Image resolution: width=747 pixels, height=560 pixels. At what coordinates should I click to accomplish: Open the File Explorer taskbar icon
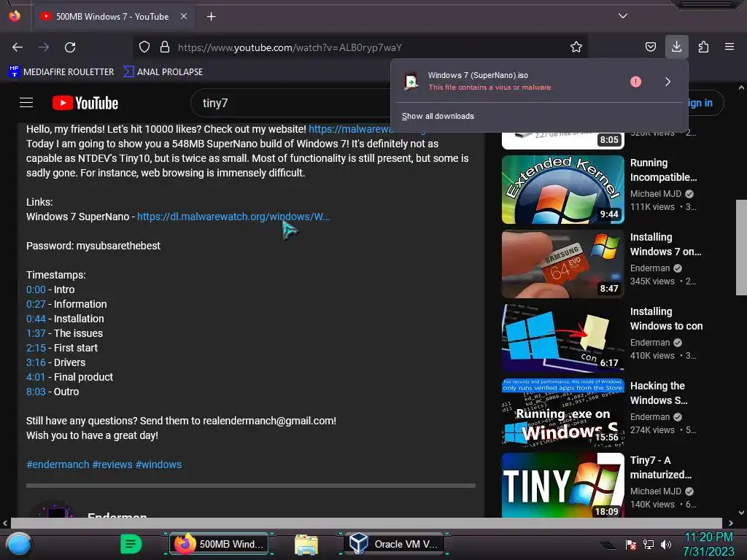click(x=306, y=545)
